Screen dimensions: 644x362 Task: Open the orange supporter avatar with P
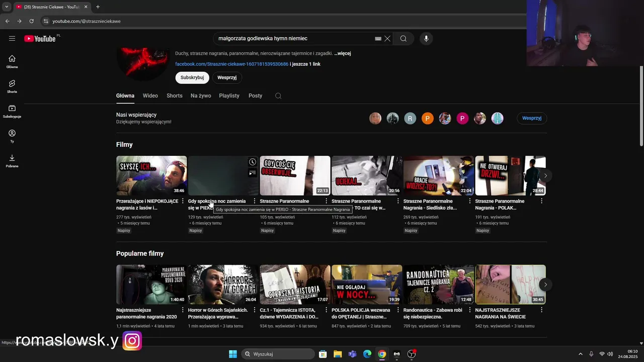click(428, 118)
